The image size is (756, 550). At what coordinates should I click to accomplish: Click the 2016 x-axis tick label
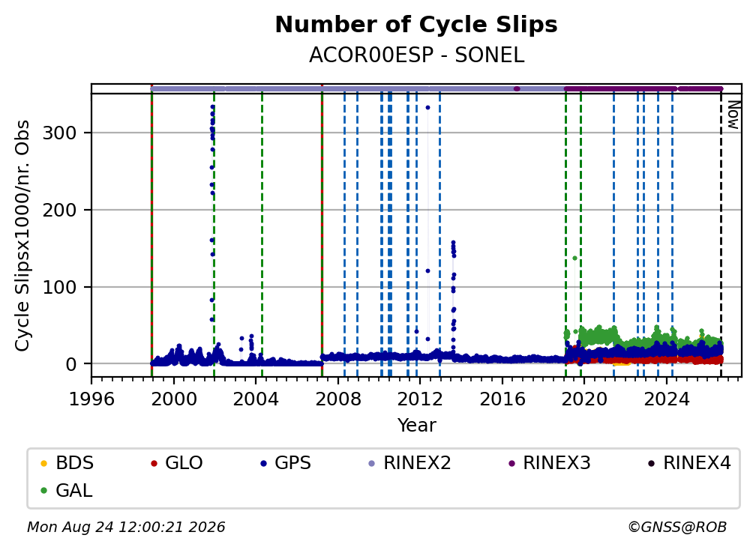click(x=502, y=399)
